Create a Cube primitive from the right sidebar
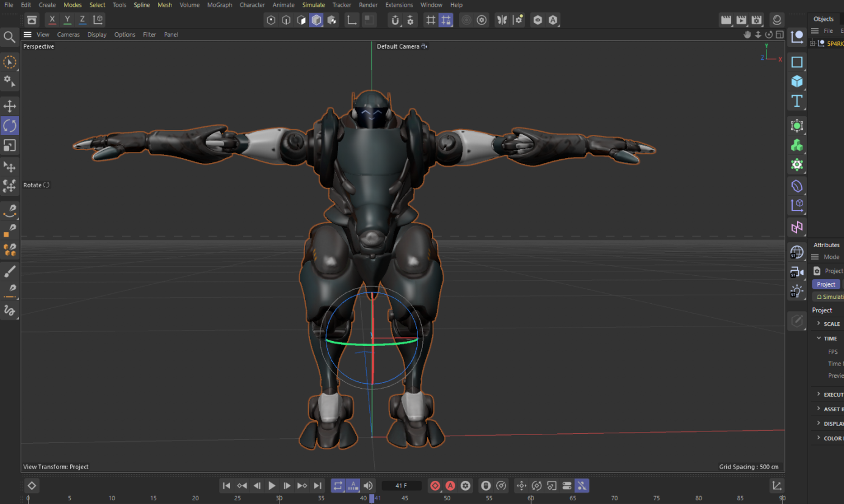The height and width of the screenshot is (504, 844). point(796,81)
